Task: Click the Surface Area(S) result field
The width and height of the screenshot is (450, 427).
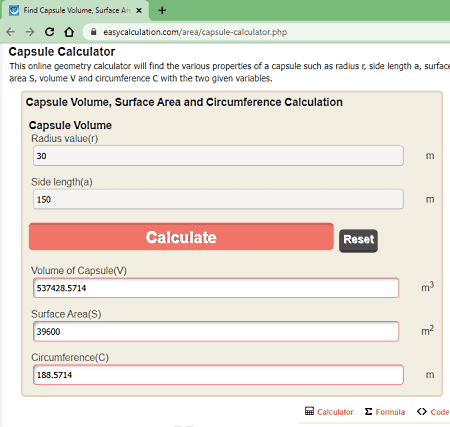Action: [x=216, y=331]
